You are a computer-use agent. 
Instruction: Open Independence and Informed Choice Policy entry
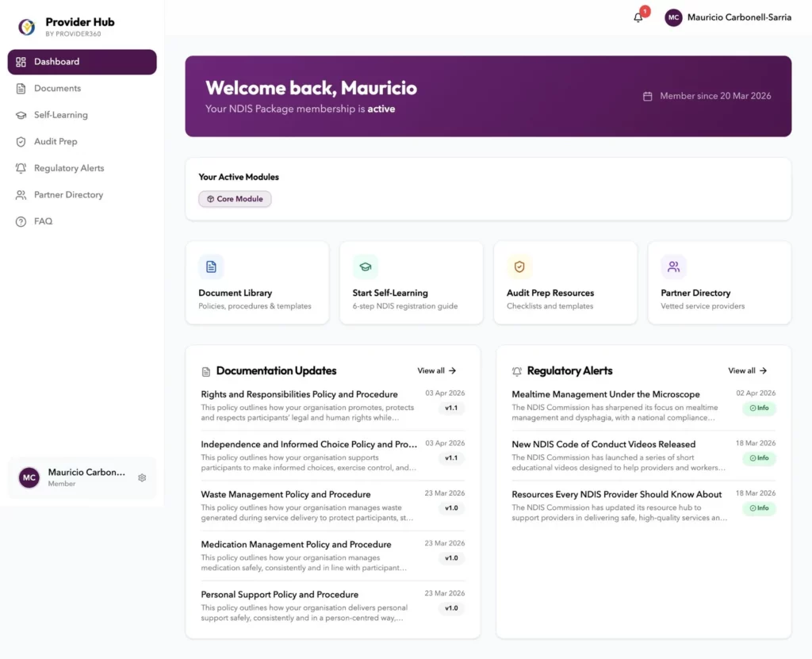point(308,445)
